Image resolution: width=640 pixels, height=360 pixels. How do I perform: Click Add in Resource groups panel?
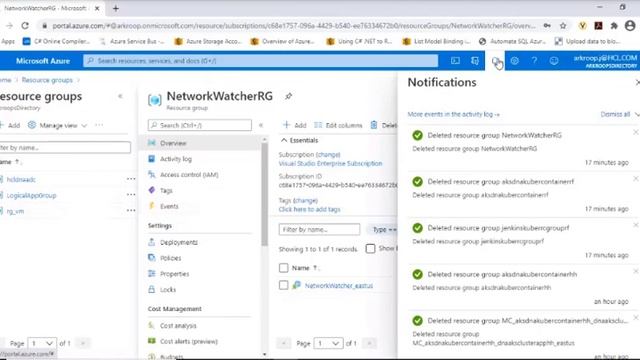(10, 125)
